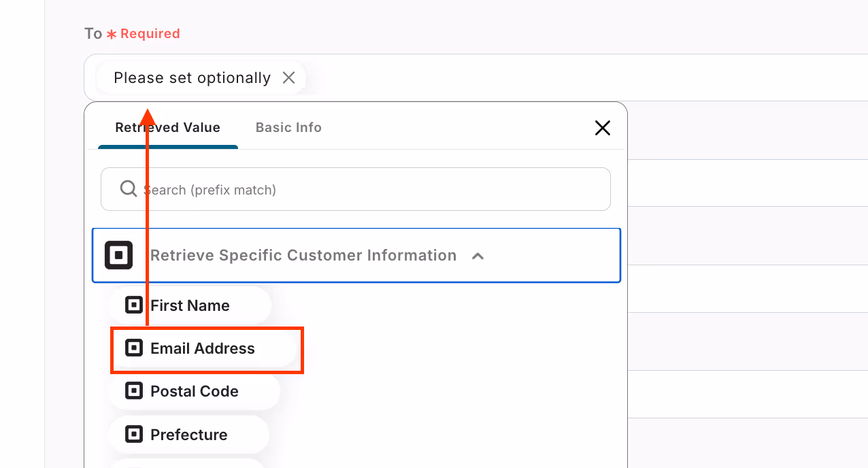The image size is (868, 468).
Task: Click the Retrieve Specific Customer Information header text
Action: 303,255
